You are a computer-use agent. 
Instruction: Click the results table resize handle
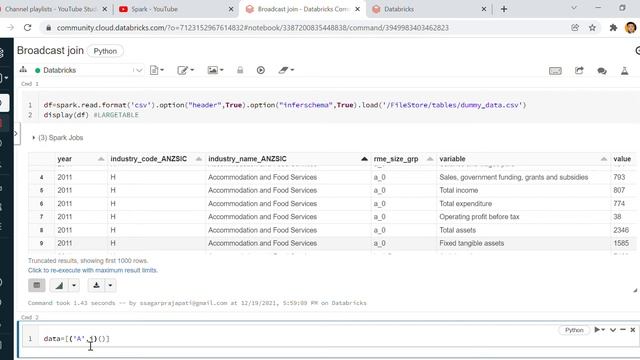[x=635, y=290]
